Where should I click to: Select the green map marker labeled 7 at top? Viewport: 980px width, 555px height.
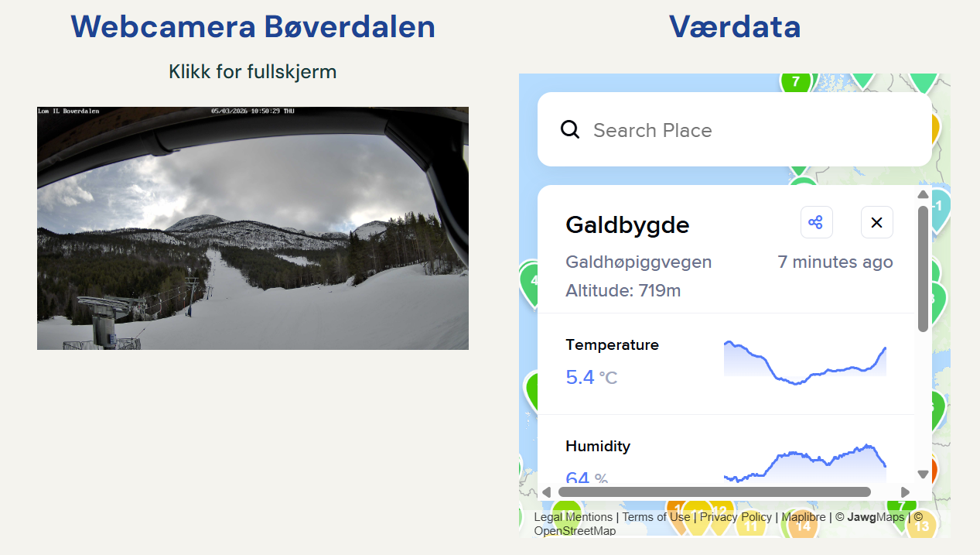[795, 81]
